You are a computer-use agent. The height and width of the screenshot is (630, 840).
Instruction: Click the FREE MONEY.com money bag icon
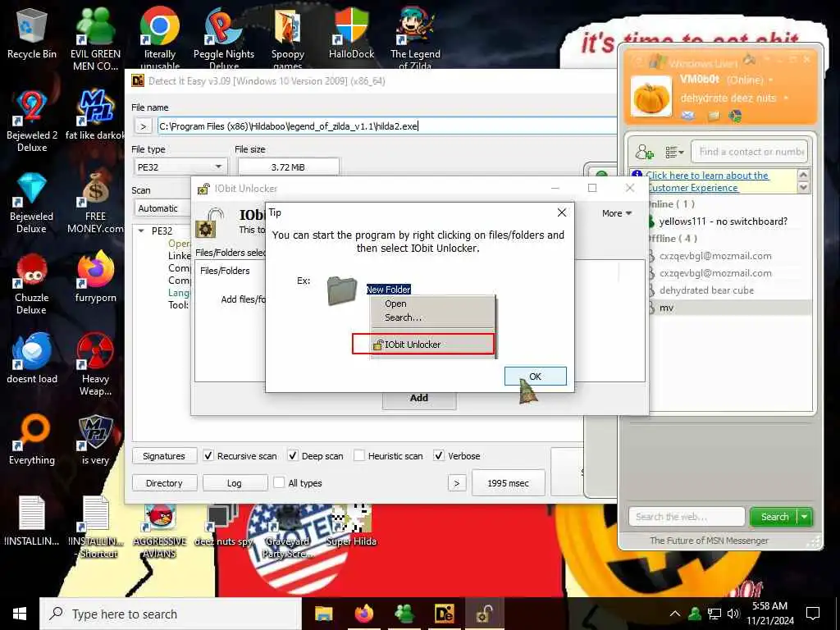coord(95,202)
